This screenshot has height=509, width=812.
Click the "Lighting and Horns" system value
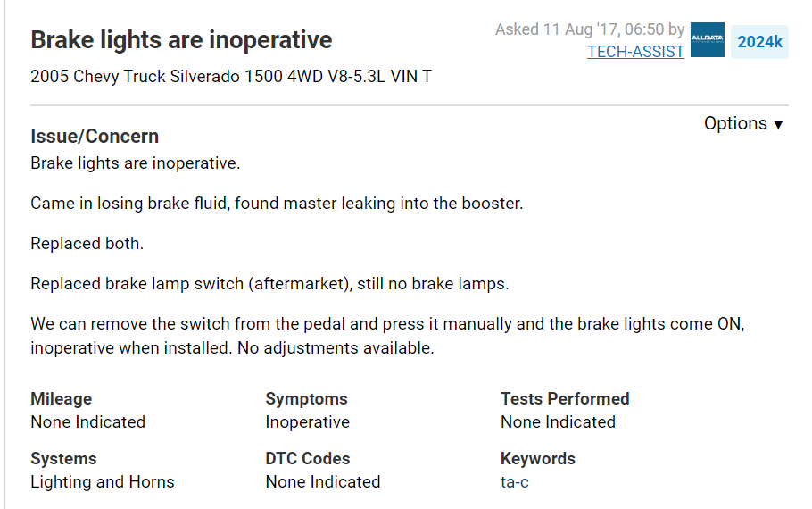point(103,482)
